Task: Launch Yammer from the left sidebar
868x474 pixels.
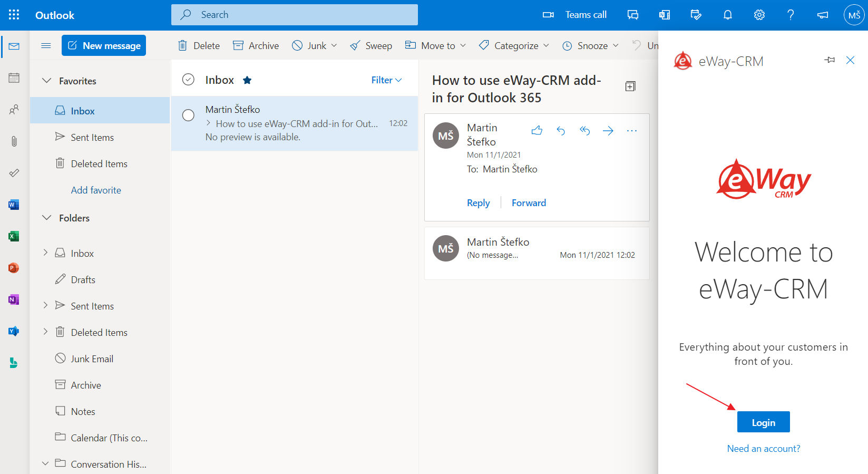Action: 14,331
